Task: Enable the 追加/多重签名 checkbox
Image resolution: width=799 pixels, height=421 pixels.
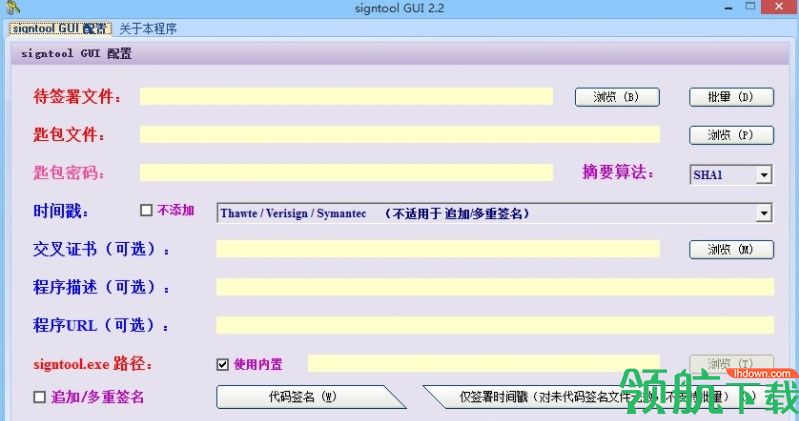Action: tap(39, 397)
